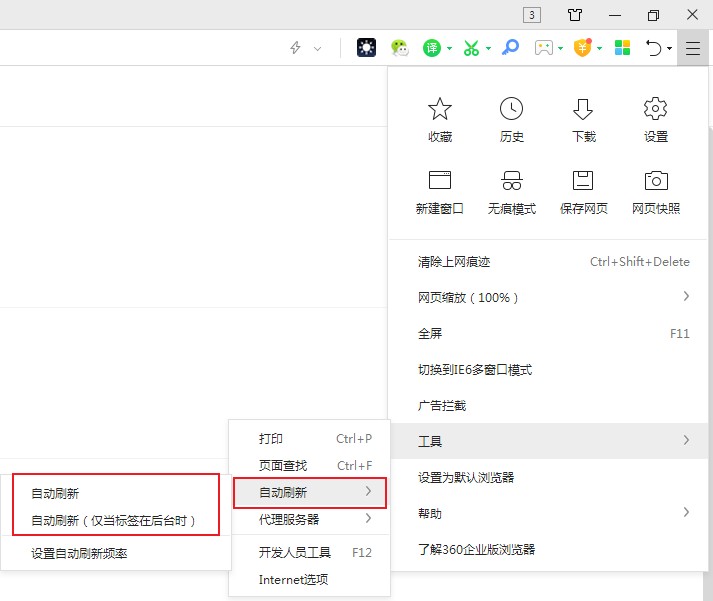Viewport: 713px width, 601px height.
Task: Enable auto refresh only when tab in background
Action: click(x=116, y=520)
